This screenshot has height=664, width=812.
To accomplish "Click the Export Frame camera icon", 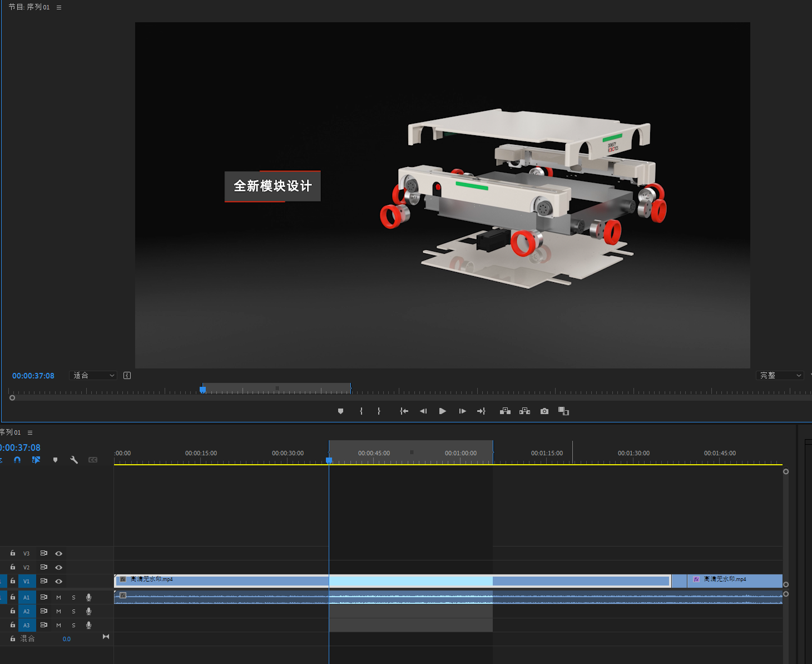I will tap(544, 411).
